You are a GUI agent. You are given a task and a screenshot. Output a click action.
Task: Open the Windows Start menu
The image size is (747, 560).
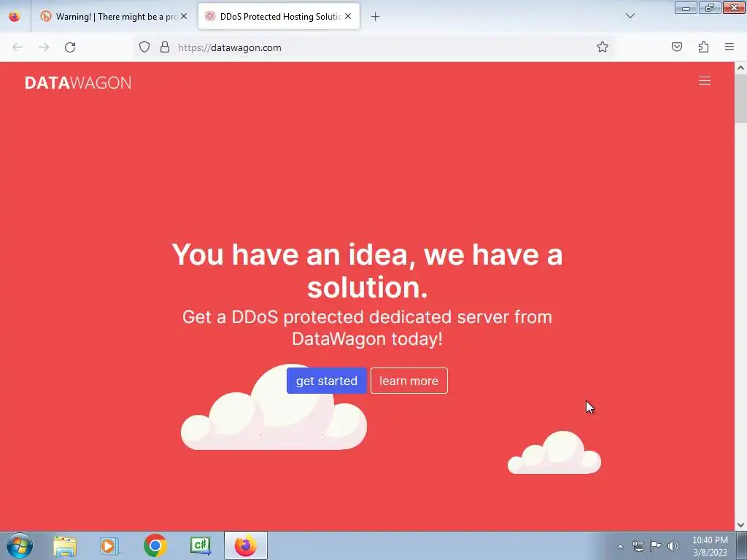[20, 545]
